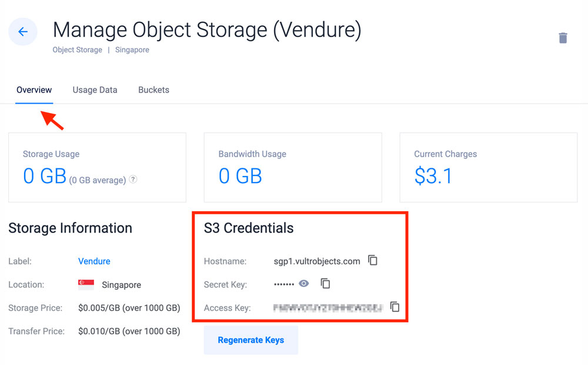Viewport: 588px width, 365px height.
Task: Click the Object Storage breadcrumb text
Action: coord(77,50)
